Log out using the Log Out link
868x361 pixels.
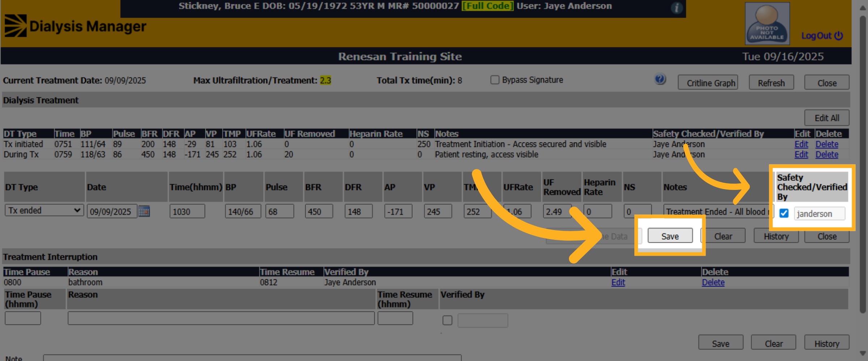click(x=822, y=36)
